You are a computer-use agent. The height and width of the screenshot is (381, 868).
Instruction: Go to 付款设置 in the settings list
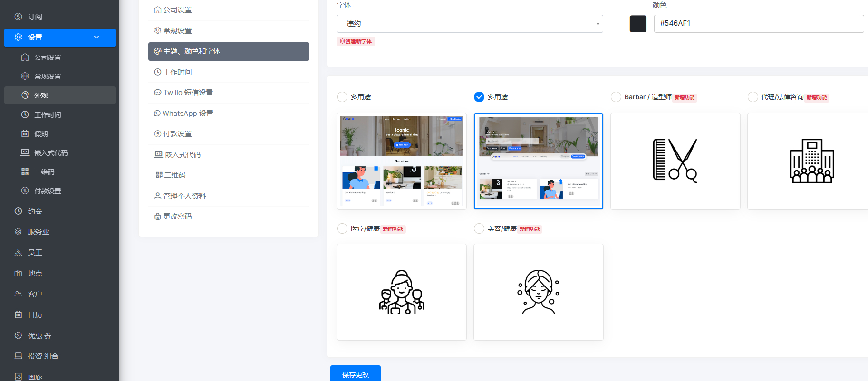pos(177,134)
